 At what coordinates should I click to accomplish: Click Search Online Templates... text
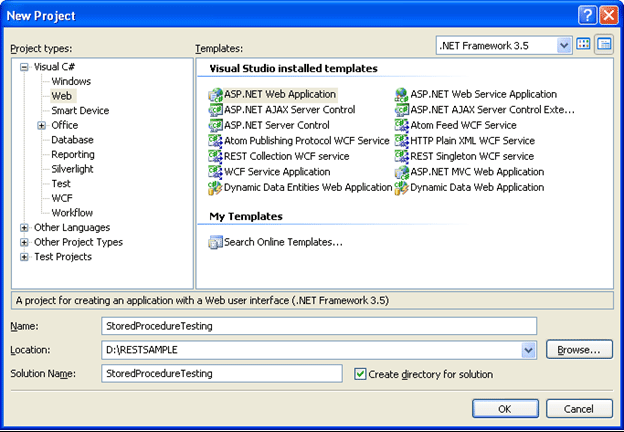pyautogui.click(x=283, y=242)
